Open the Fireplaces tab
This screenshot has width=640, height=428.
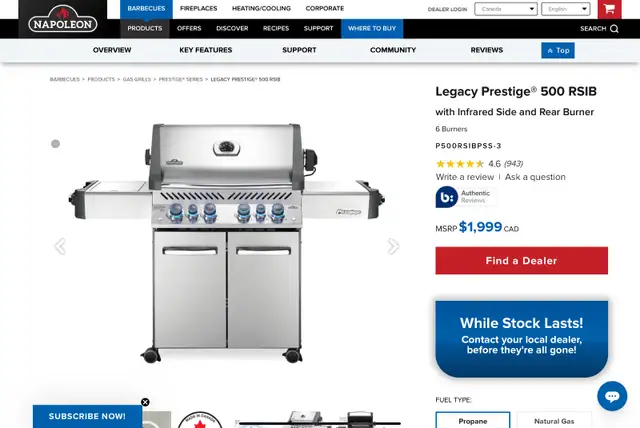[198, 9]
